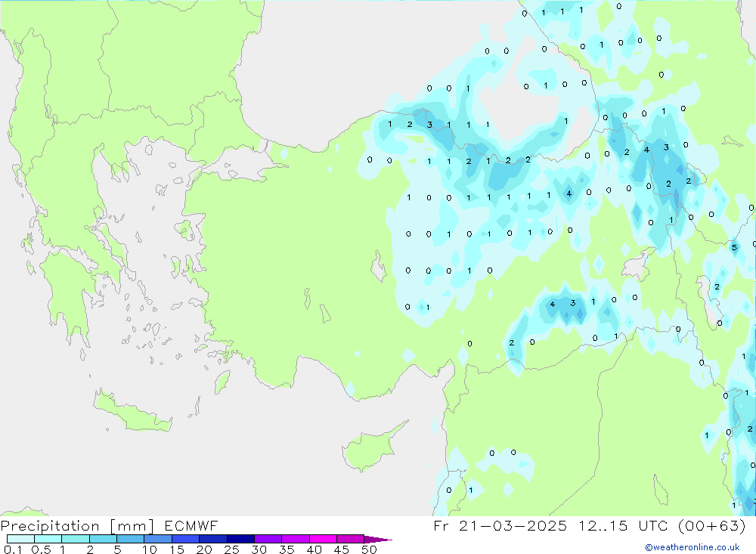Click the 20–25 mm dark blue swatch
The height and width of the screenshot is (554, 756).
coord(212,539)
